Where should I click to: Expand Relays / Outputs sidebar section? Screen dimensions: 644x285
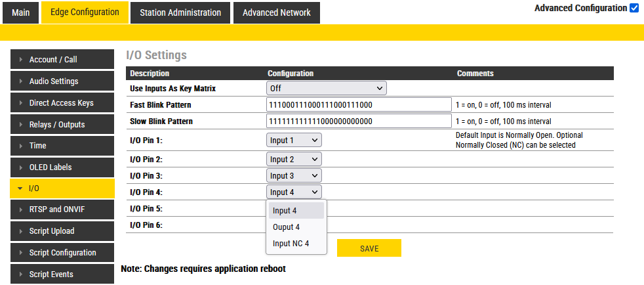click(x=62, y=125)
